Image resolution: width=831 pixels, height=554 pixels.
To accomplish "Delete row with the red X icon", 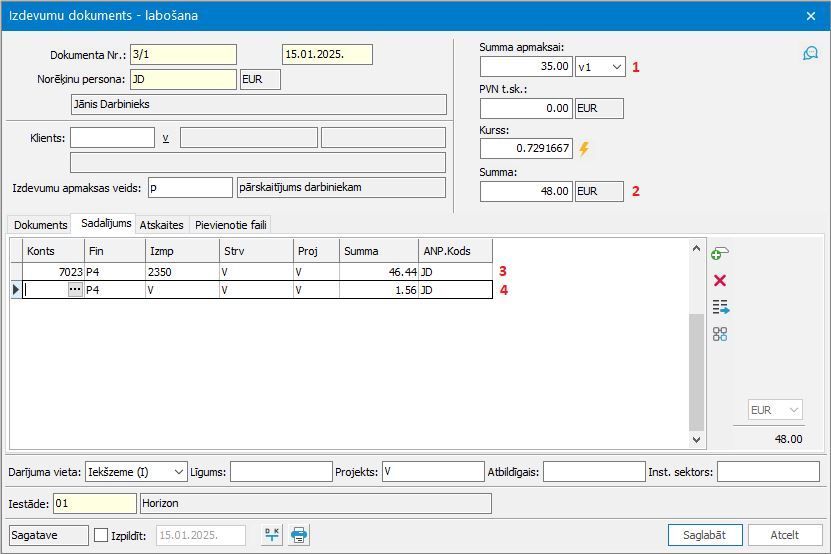I will point(719,280).
